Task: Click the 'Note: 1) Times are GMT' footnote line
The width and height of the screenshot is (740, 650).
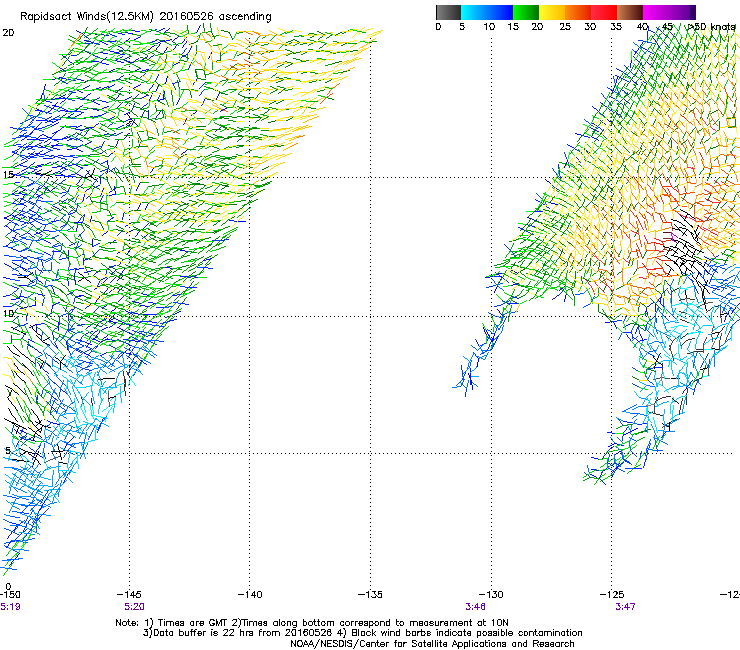Action: (x=312, y=623)
